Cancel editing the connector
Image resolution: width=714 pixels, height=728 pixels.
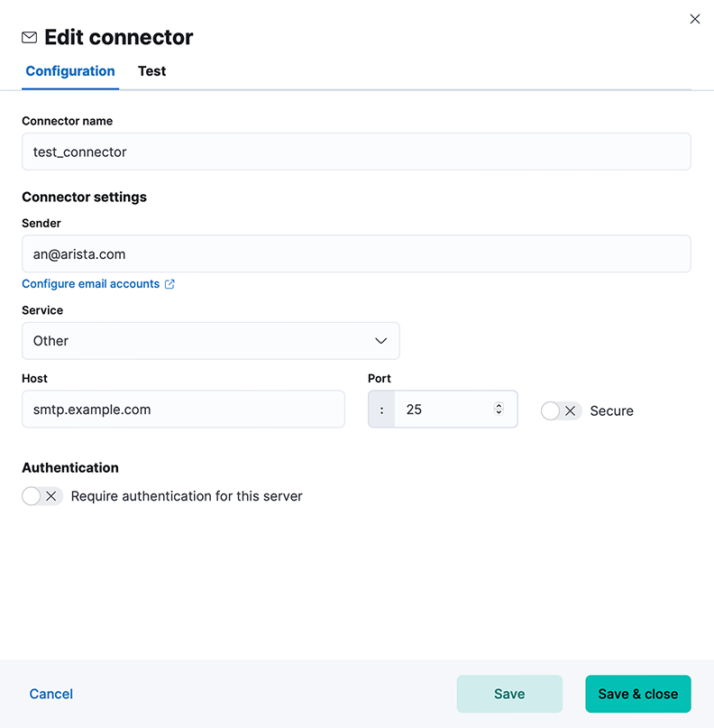pyautogui.click(x=51, y=694)
